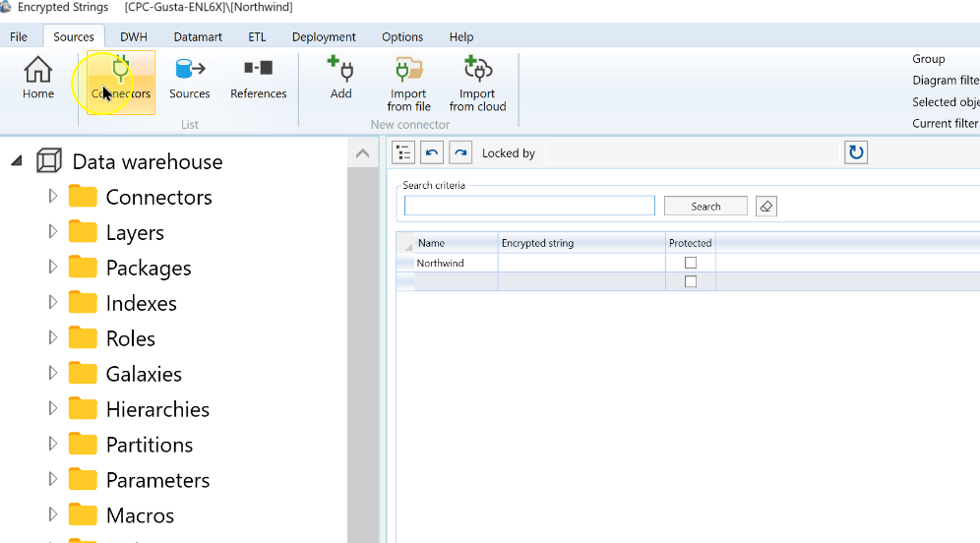The width and height of the screenshot is (980, 543).
Task: Select the Hierarchies tree label
Action: [157, 409]
